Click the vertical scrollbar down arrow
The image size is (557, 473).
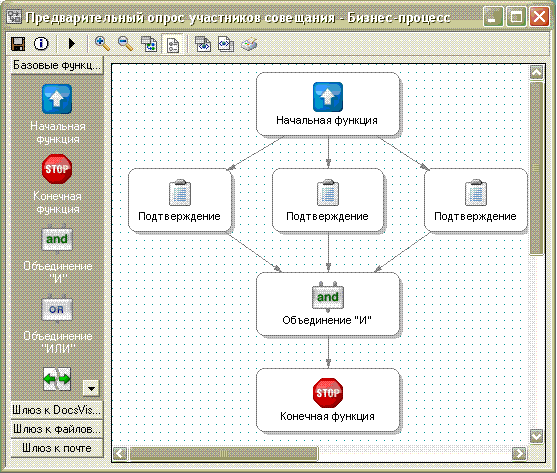[x=536, y=436]
